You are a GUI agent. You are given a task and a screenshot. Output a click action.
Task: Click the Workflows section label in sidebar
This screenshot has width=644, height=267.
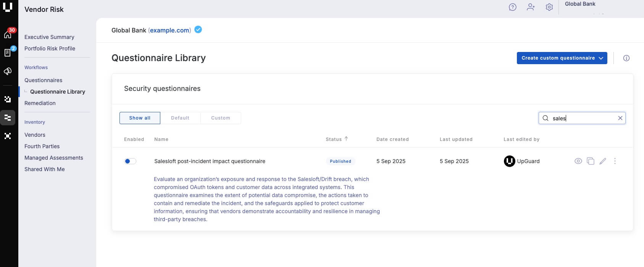[x=36, y=68]
